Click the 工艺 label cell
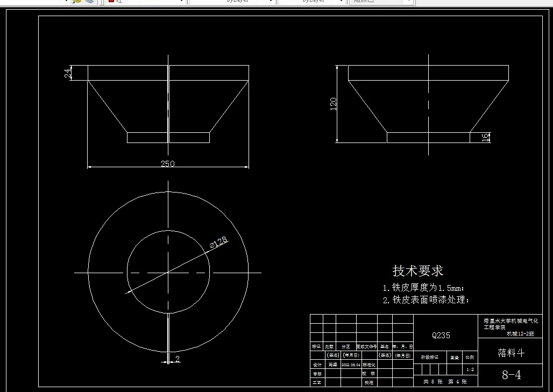 317,382
